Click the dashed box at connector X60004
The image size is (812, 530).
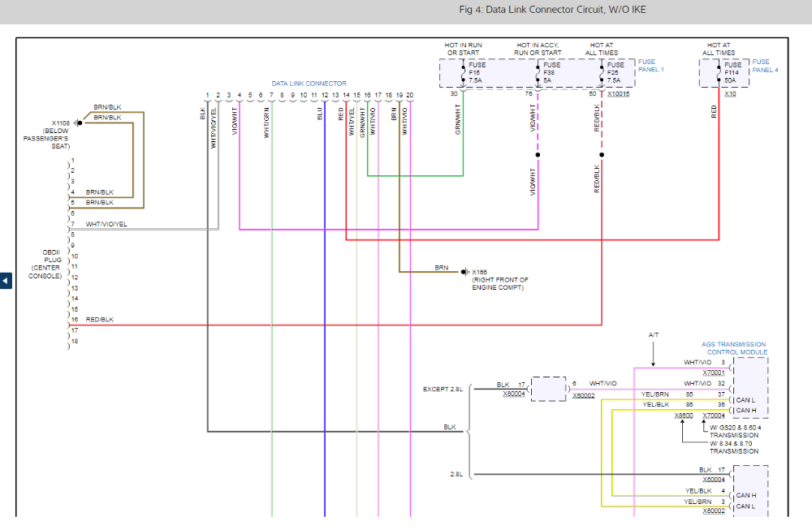coord(549,389)
